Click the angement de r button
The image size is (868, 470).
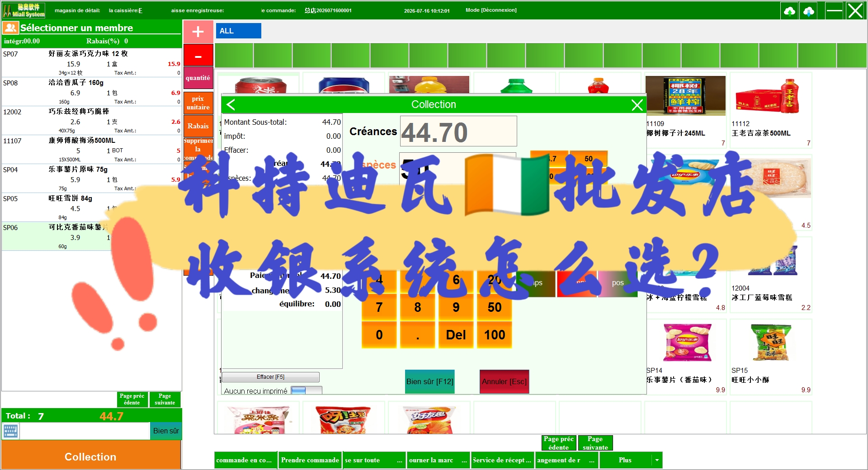pos(566,460)
